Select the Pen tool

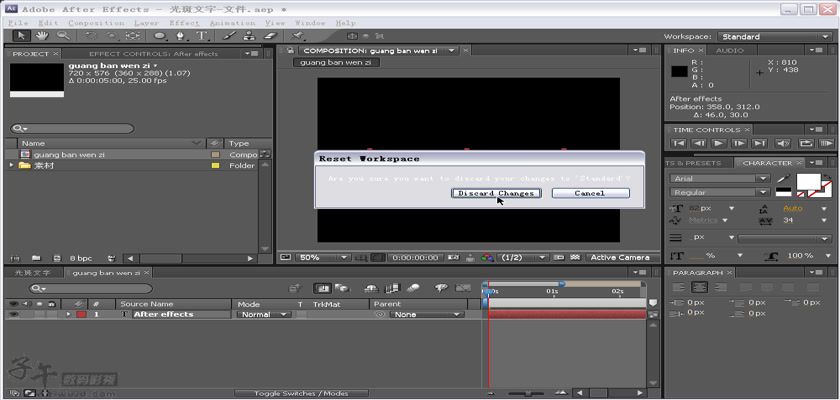coord(181,36)
